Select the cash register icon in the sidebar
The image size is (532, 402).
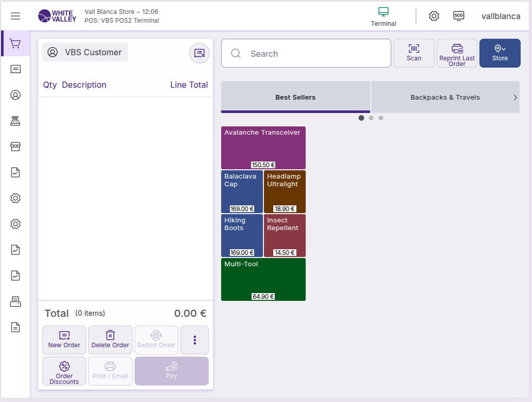tap(15, 120)
